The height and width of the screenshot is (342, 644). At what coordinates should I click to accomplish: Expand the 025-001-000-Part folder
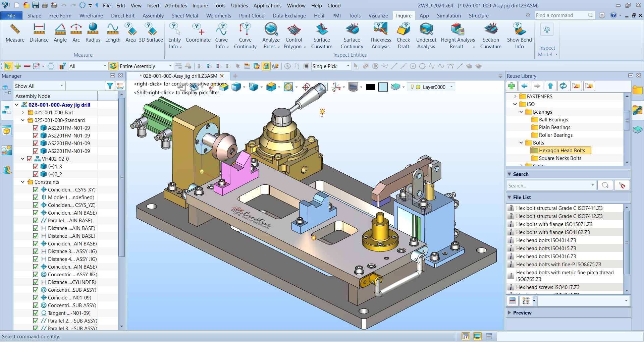(23, 112)
